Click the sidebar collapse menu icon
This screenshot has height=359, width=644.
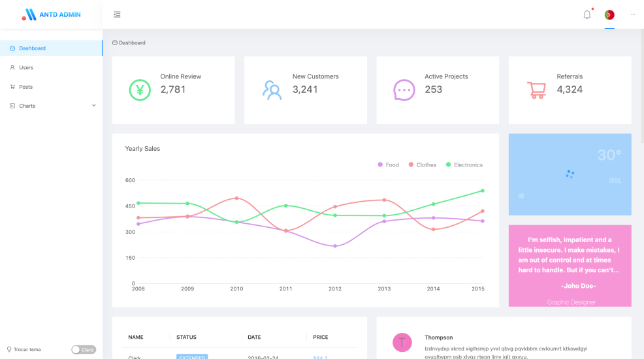tap(117, 14)
